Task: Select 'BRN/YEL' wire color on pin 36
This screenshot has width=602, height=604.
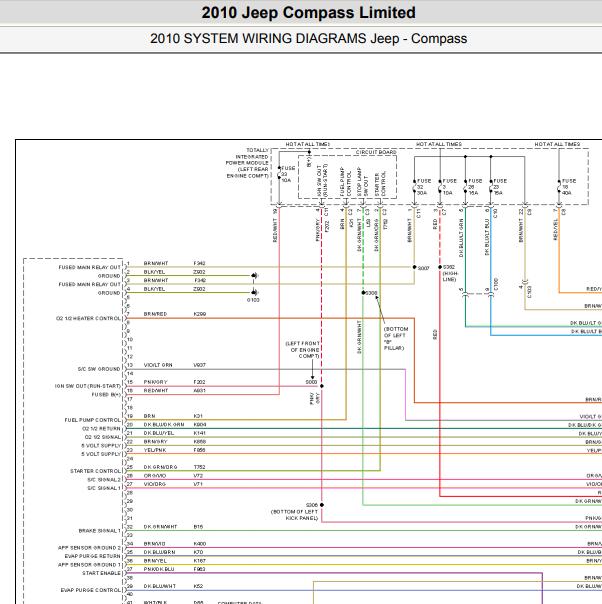Action: pos(155,560)
